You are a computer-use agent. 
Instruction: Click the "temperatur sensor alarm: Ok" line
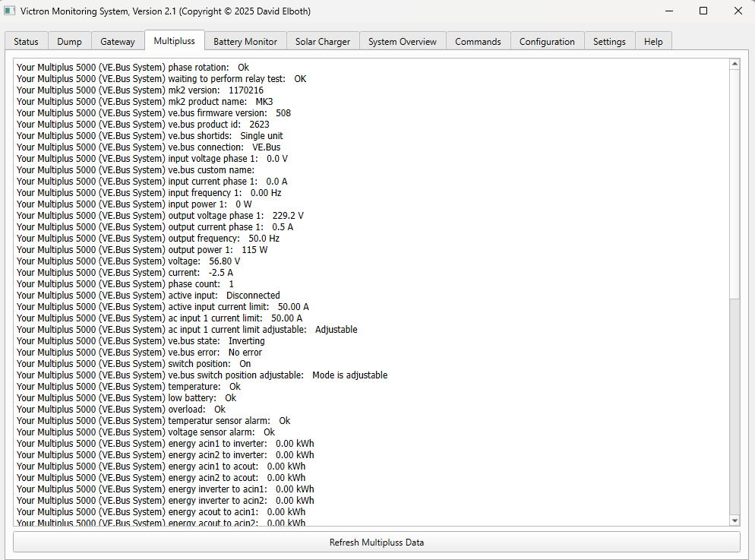point(153,421)
